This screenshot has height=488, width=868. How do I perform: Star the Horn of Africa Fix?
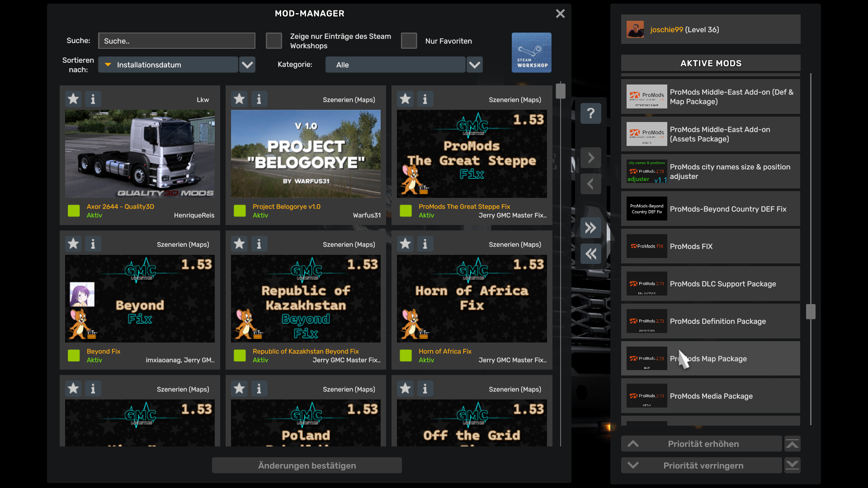405,244
